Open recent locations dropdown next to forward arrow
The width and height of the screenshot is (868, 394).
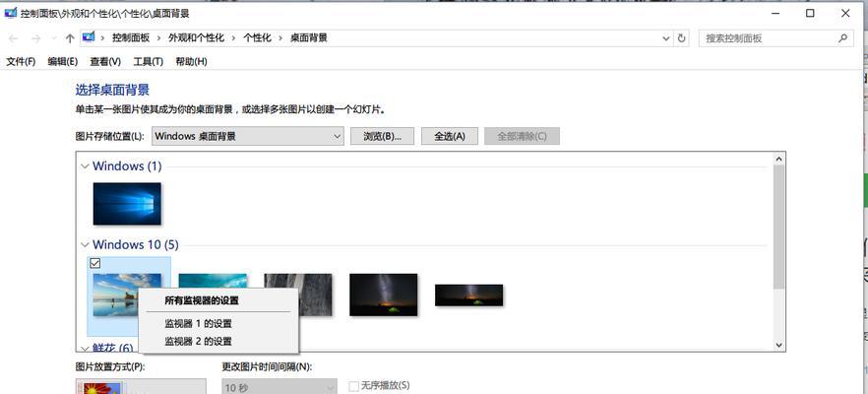pyautogui.click(x=54, y=38)
